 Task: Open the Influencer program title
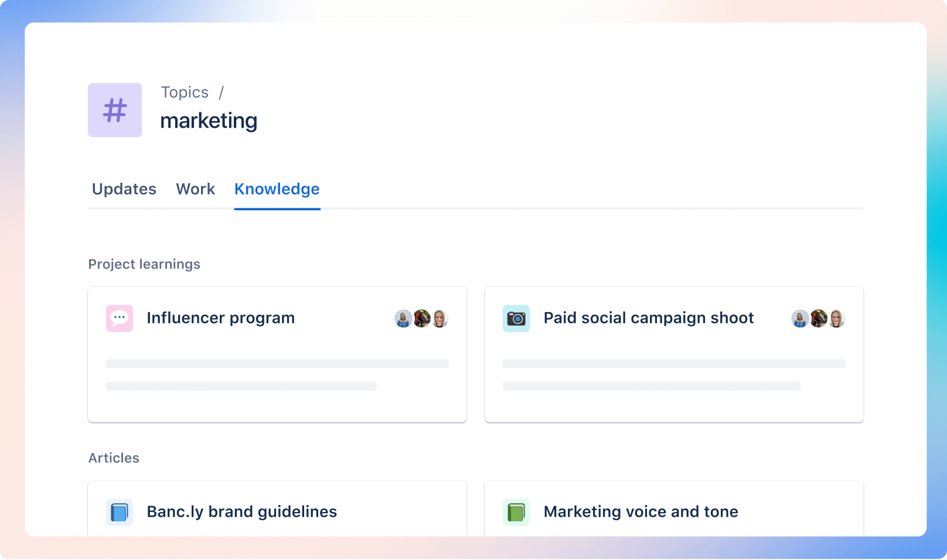[220, 318]
